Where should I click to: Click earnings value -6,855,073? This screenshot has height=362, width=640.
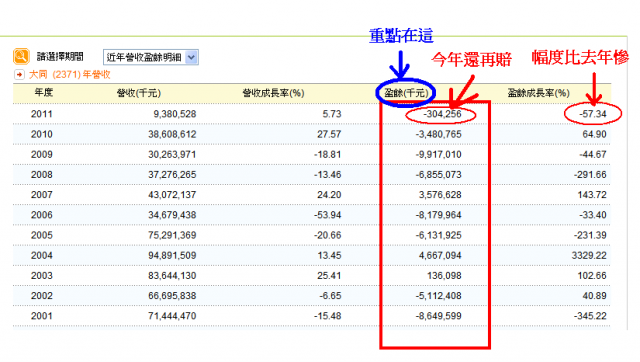click(438, 175)
